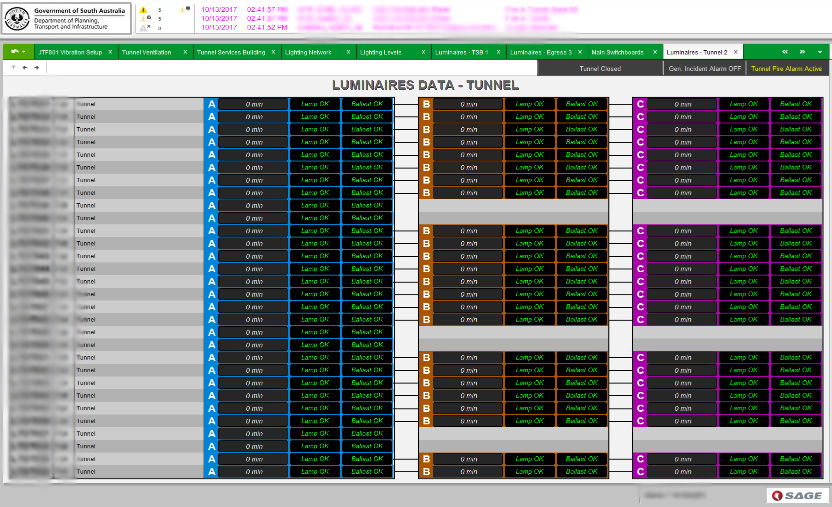Click the alarm flag icon near the timestamps
The height and width of the screenshot is (507, 832).
pos(184,10)
